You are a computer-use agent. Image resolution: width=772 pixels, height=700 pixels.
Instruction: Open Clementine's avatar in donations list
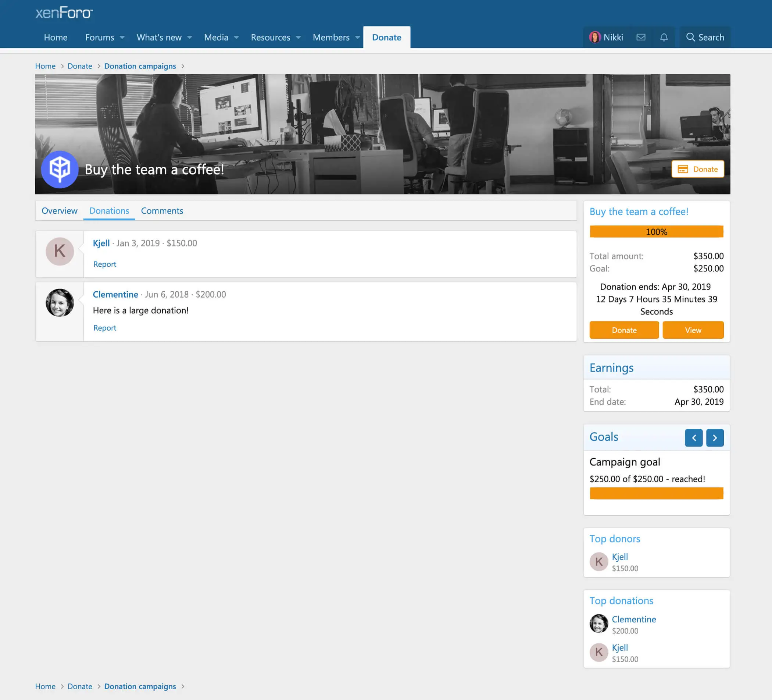coord(60,303)
